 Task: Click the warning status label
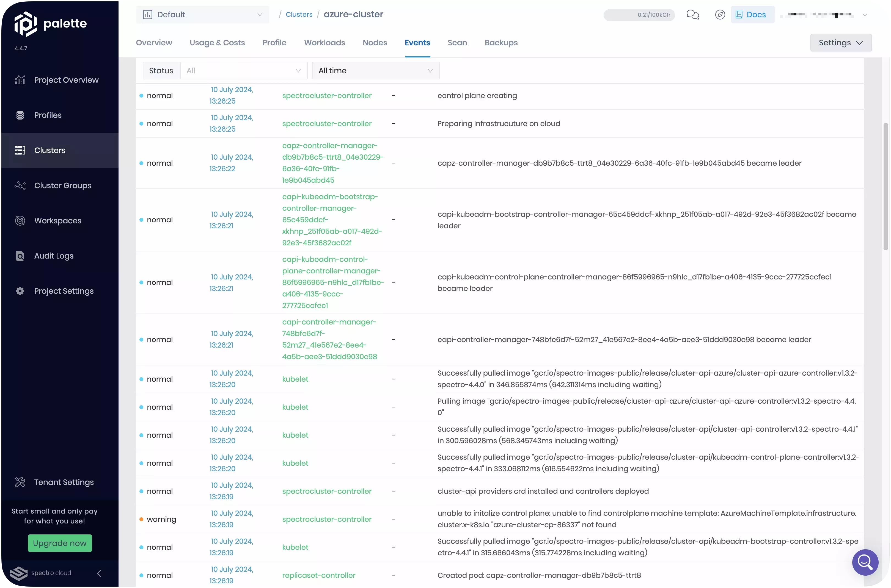[x=161, y=519]
